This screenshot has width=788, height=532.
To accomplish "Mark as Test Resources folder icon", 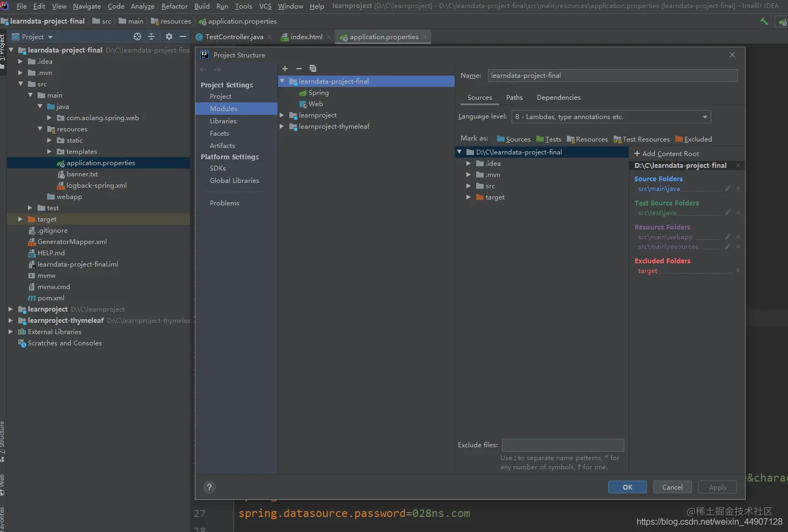I will (617, 139).
